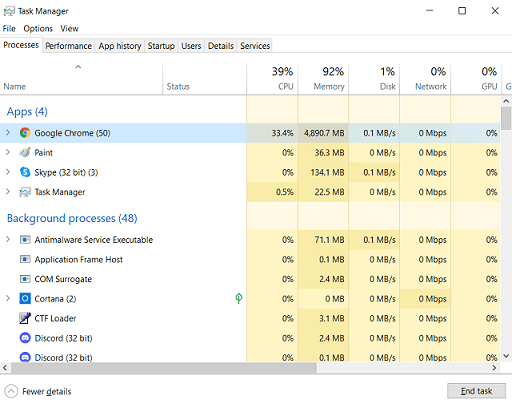Switch to the Performance tab
Screen dimensions: 512x408
(x=68, y=46)
